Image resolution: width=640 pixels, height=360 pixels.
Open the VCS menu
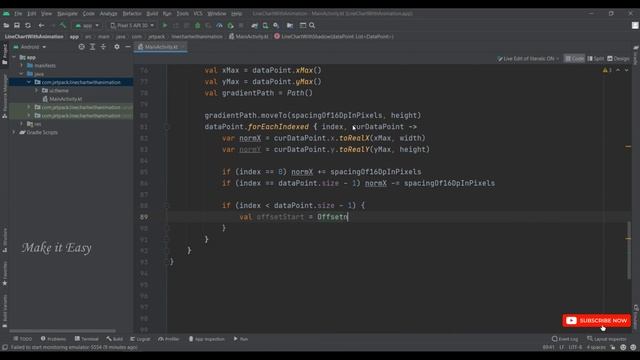pos(198,13)
